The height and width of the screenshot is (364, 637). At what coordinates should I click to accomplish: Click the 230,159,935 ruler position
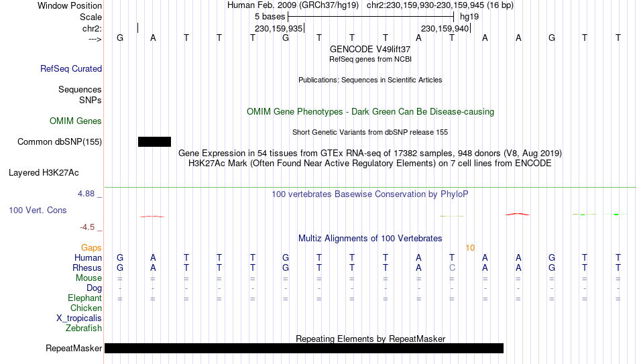pyautogui.click(x=279, y=28)
